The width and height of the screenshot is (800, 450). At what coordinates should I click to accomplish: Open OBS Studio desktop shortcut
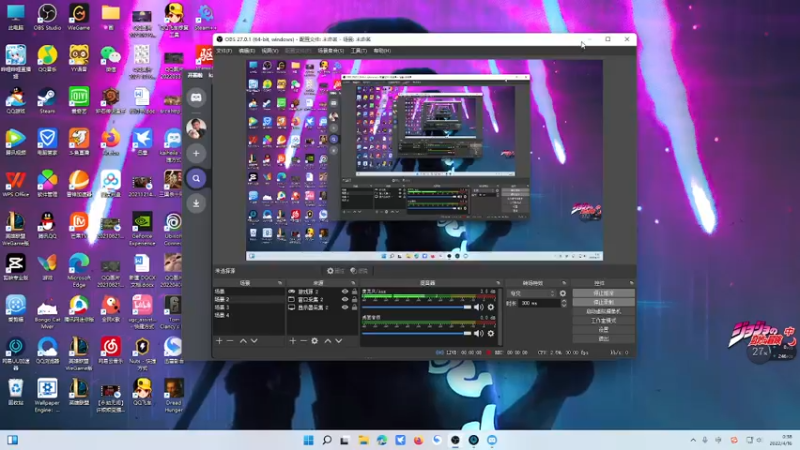pos(47,17)
